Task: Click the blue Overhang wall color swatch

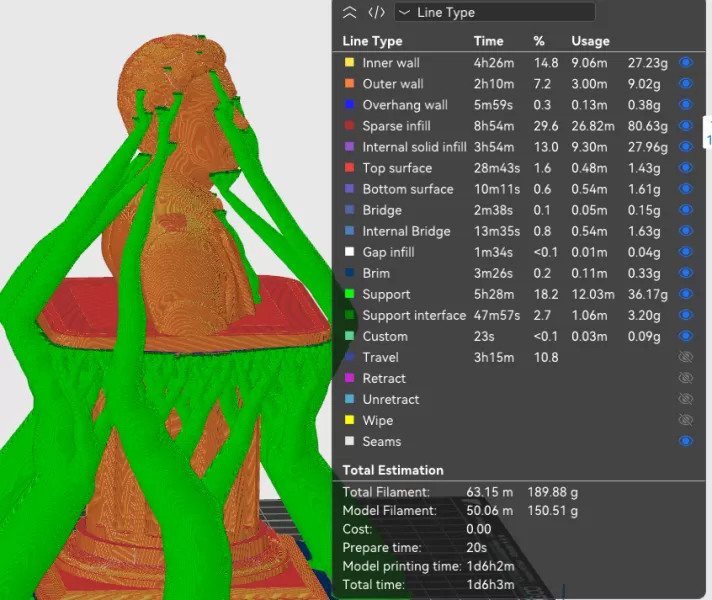Action: [x=349, y=104]
